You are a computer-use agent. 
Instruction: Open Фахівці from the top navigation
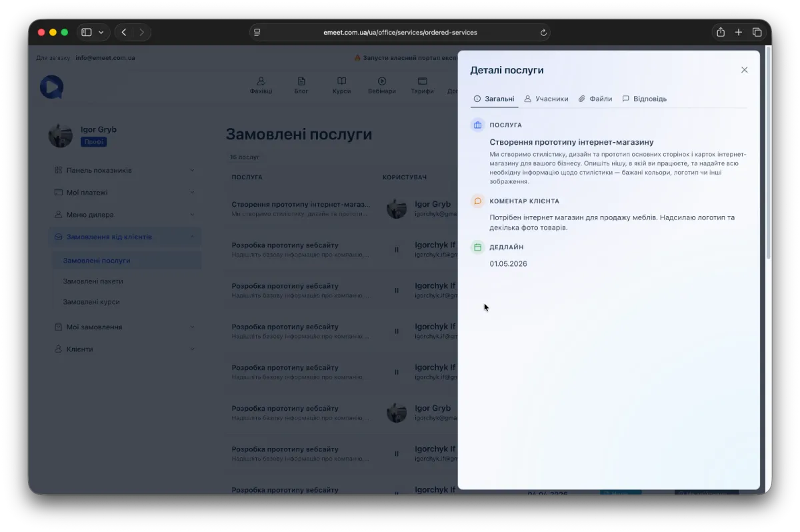point(261,85)
